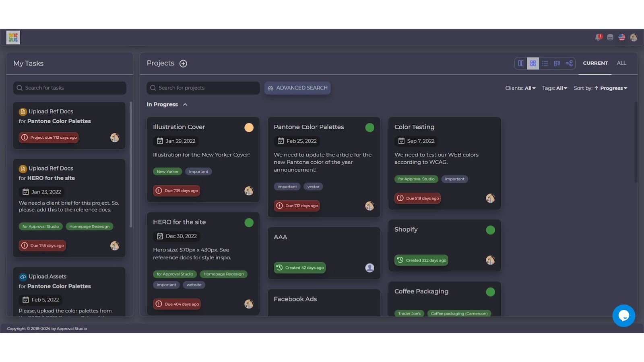Viewport: 644px width, 362px height.
Task: Create a new project with the plus icon
Action: 183,63
